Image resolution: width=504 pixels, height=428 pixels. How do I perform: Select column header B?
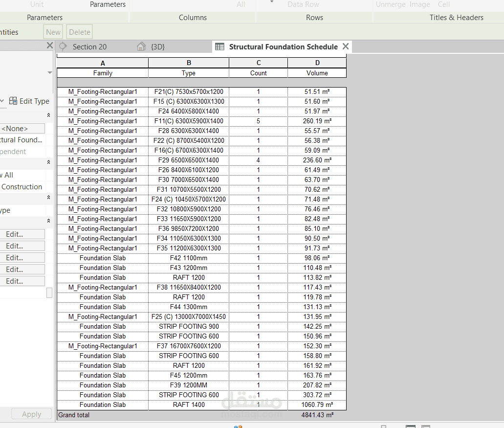click(x=189, y=63)
